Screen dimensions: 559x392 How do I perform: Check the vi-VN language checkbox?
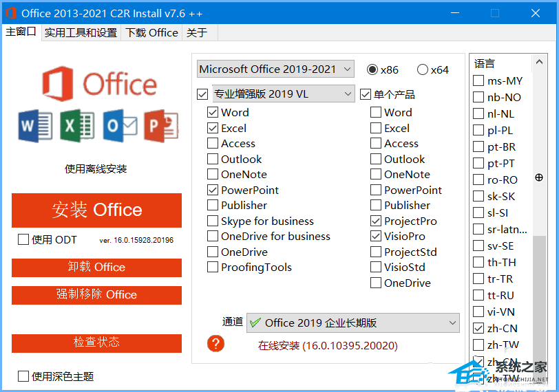coord(478,312)
